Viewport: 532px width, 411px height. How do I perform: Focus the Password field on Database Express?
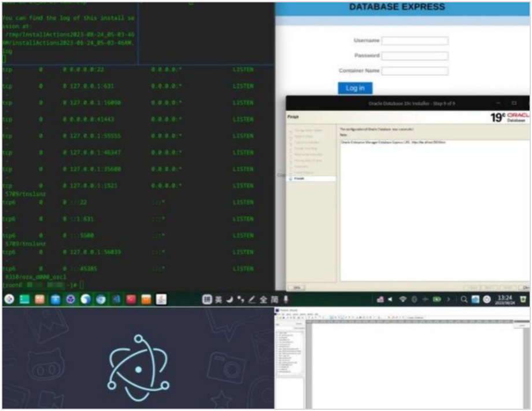tap(415, 56)
